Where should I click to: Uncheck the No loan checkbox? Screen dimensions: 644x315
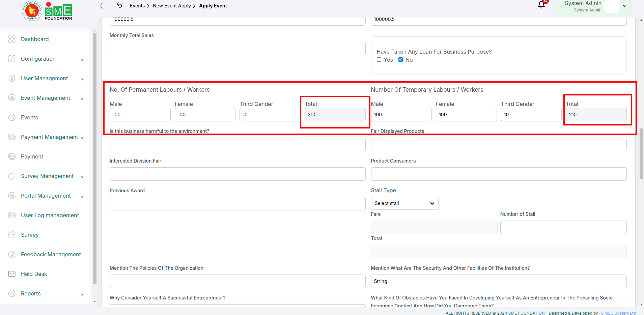click(x=401, y=60)
